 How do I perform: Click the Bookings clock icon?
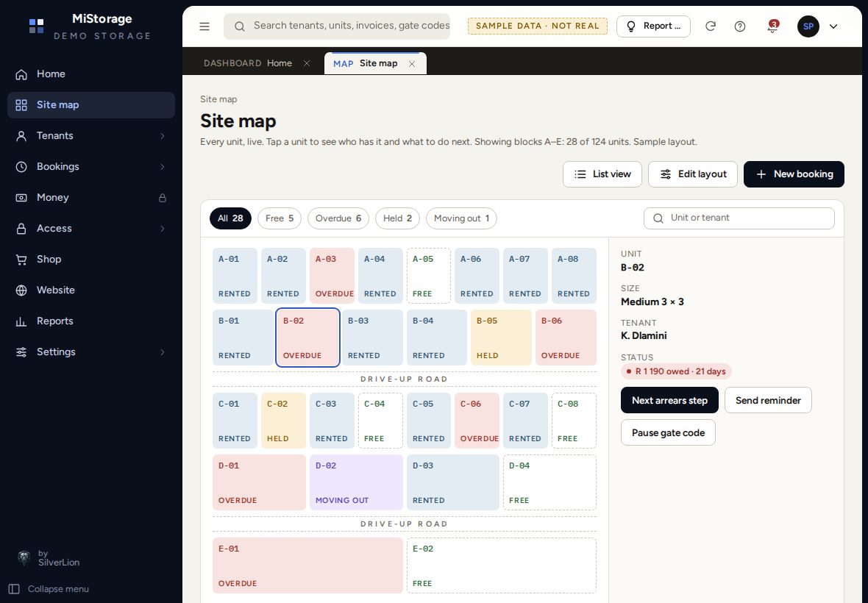tap(21, 166)
